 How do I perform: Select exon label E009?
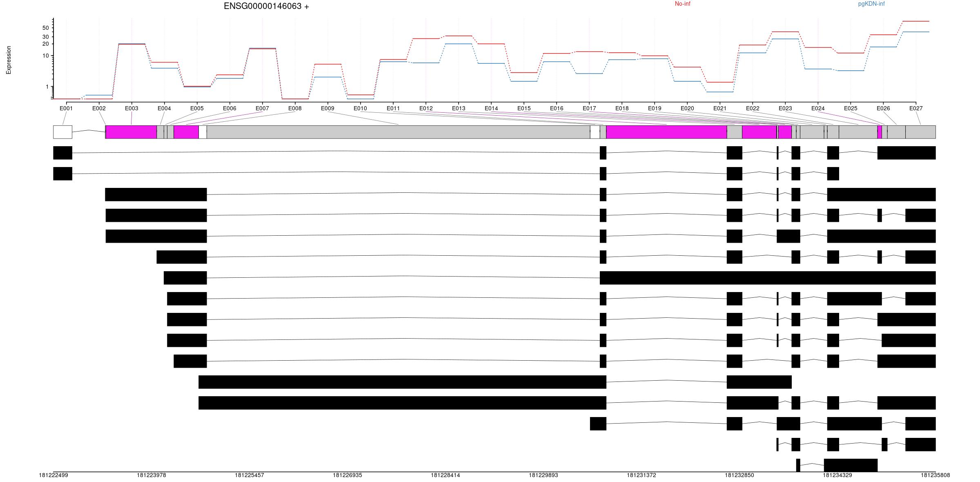pos(327,108)
